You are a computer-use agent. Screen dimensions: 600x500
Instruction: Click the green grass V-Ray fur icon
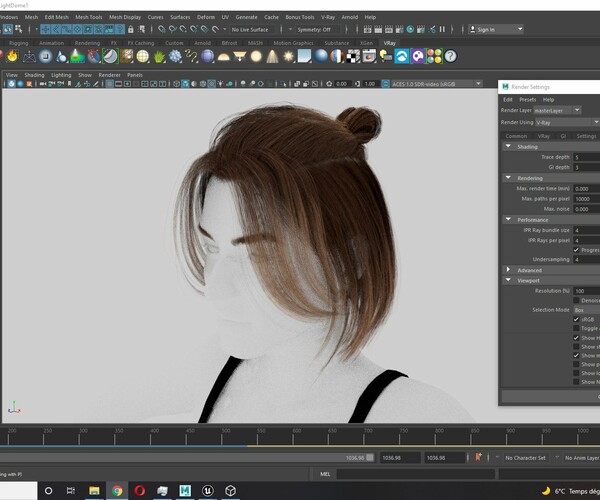159,56
